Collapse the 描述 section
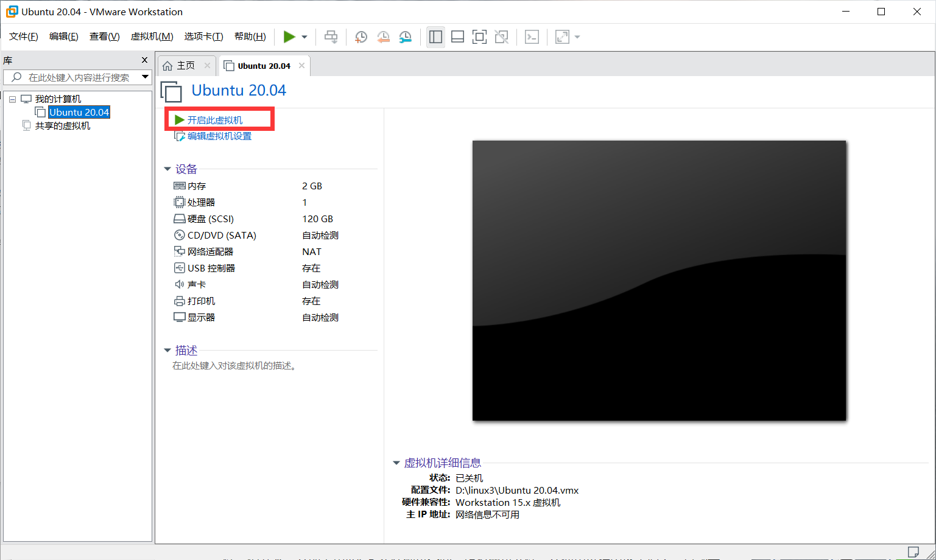This screenshot has height=560, width=936. [167, 351]
